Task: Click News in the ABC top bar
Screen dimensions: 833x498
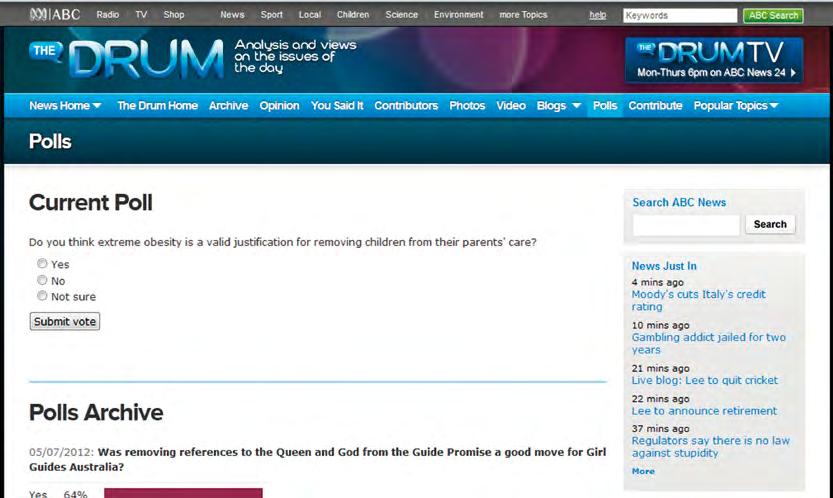Action: pos(232,15)
